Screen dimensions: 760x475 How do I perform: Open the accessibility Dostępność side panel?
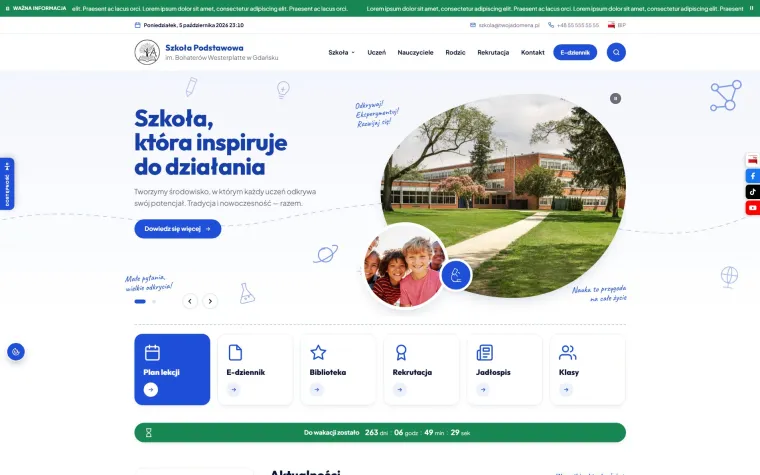7,184
